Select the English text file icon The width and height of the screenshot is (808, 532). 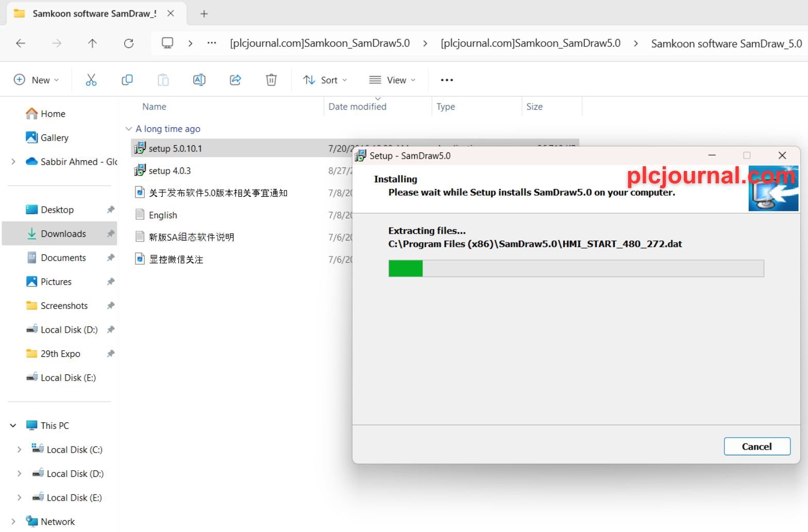click(140, 215)
